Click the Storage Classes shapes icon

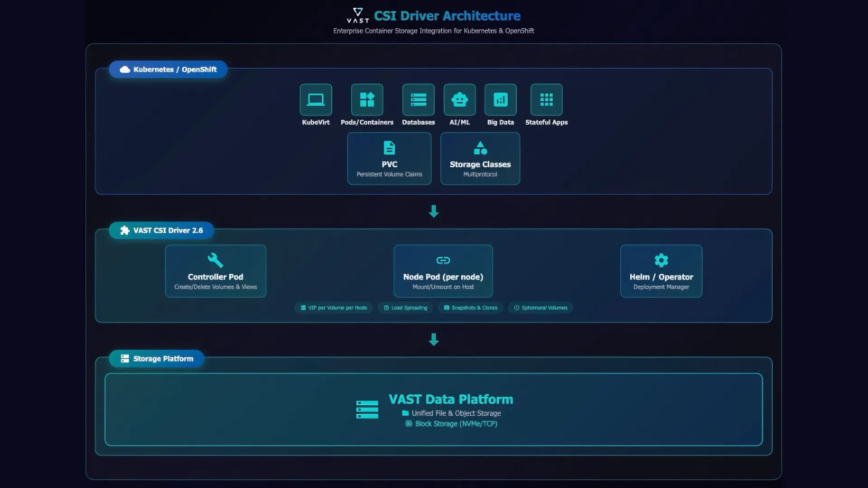point(480,148)
